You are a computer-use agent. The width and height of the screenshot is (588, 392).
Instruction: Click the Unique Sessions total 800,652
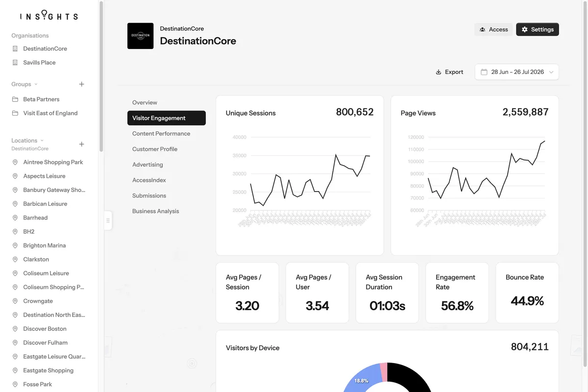tap(355, 112)
